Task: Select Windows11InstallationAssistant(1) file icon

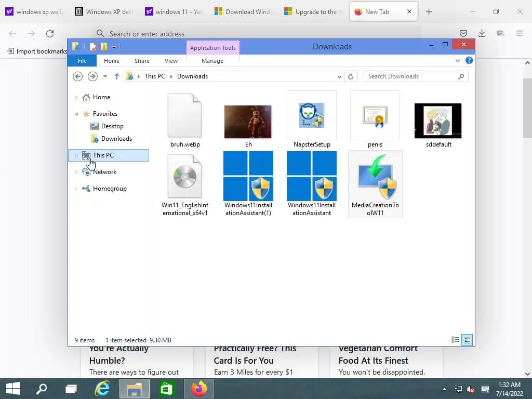Action: pyautogui.click(x=248, y=176)
